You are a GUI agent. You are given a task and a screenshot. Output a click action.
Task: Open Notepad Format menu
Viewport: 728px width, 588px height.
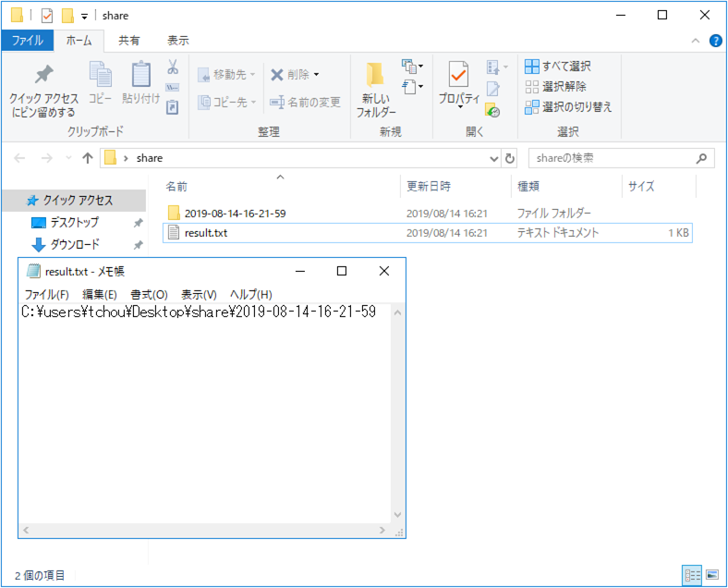[x=149, y=295]
